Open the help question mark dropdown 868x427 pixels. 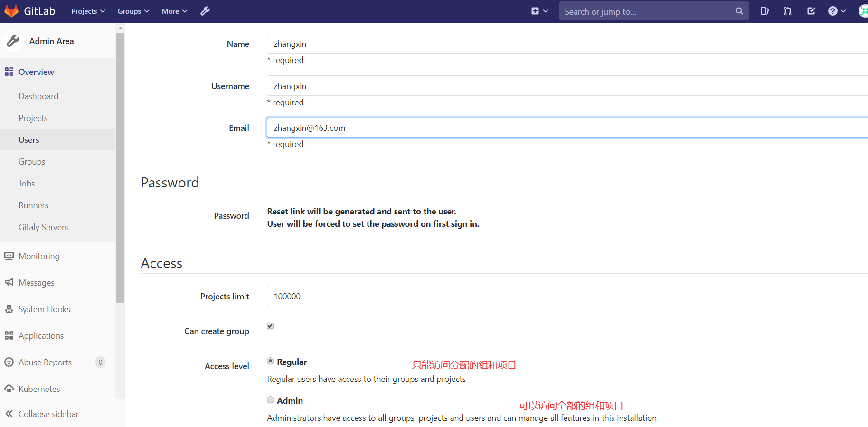pos(837,11)
